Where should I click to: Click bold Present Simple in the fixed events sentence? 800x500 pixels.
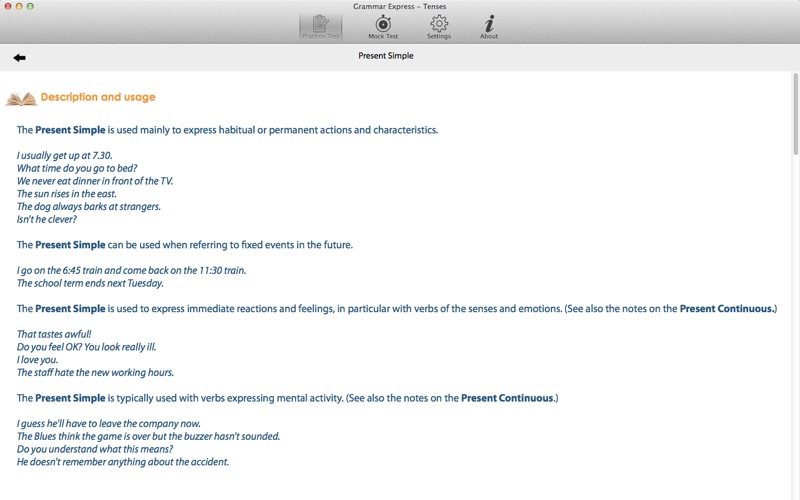70,245
